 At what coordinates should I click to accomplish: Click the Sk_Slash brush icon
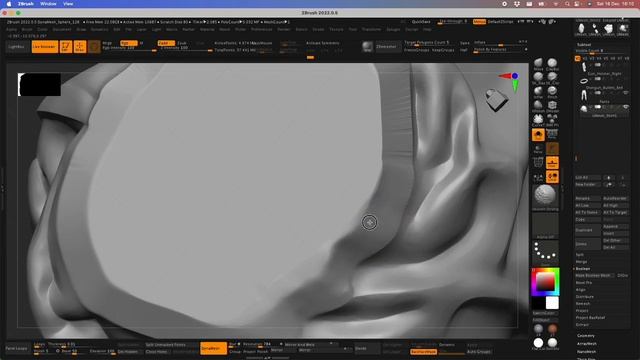[x=538, y=77]
